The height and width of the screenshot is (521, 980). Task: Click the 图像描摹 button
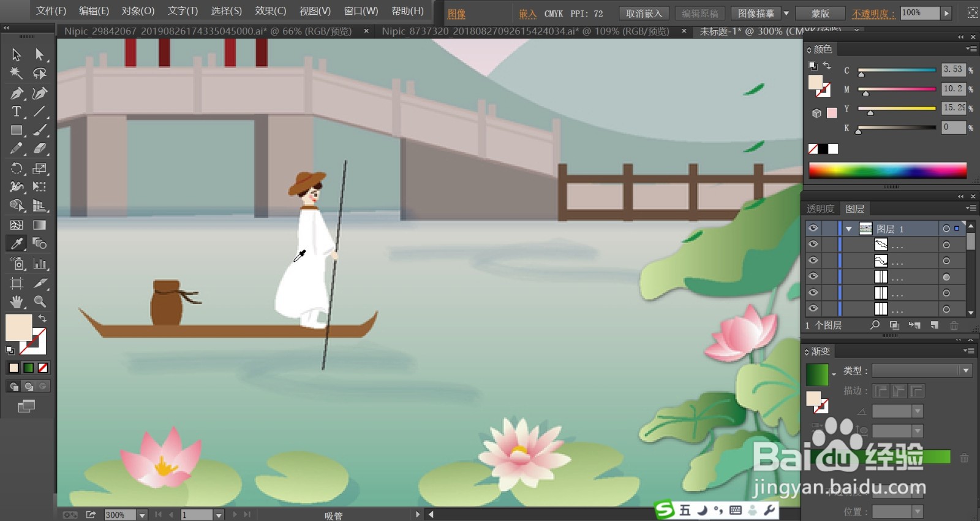[x=756, y=13]
